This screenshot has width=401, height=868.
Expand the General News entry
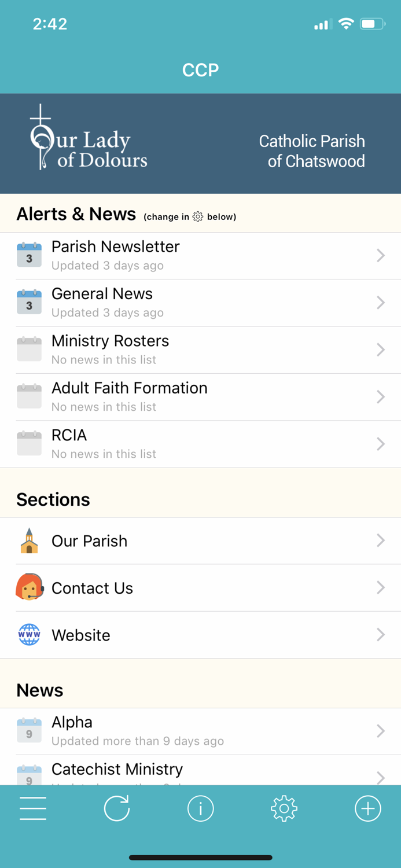pos(200,302)
